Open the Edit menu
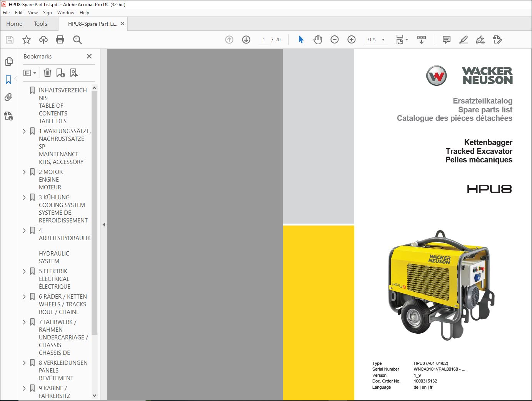 click(x=19, y=13)
